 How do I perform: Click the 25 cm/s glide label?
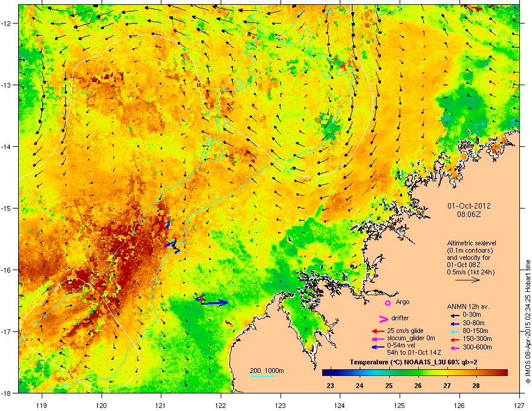tap(405, 331)
